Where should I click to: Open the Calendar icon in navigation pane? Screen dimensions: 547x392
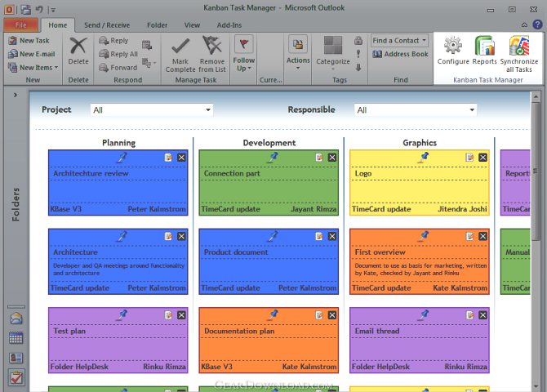click(16, 338)
